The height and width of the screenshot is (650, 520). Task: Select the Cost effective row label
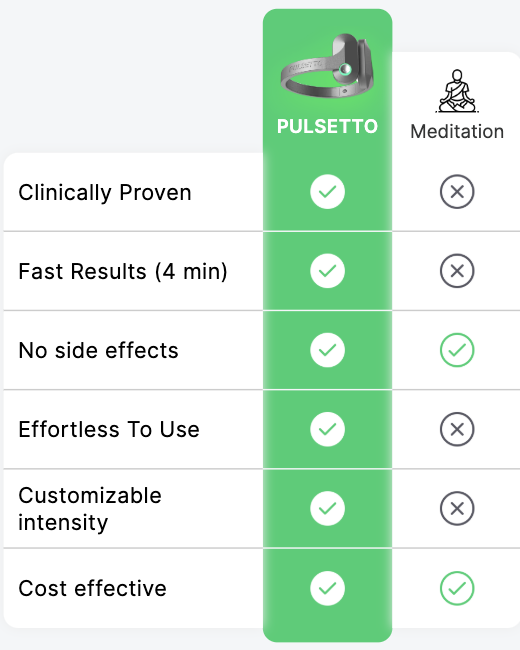[92, 589]
